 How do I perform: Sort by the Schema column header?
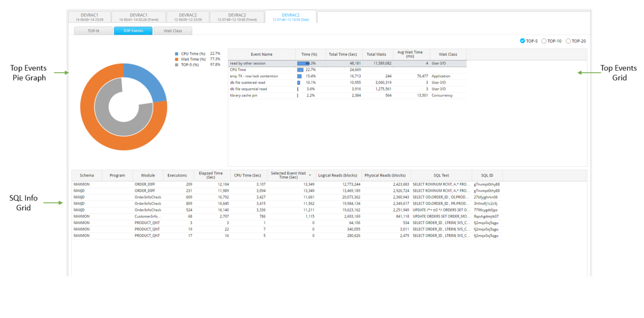pos(87,175)
